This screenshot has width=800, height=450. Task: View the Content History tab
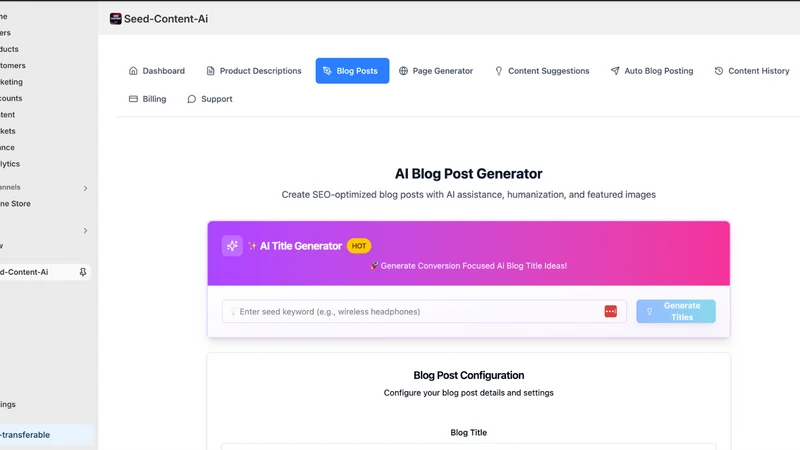point(752,71)
